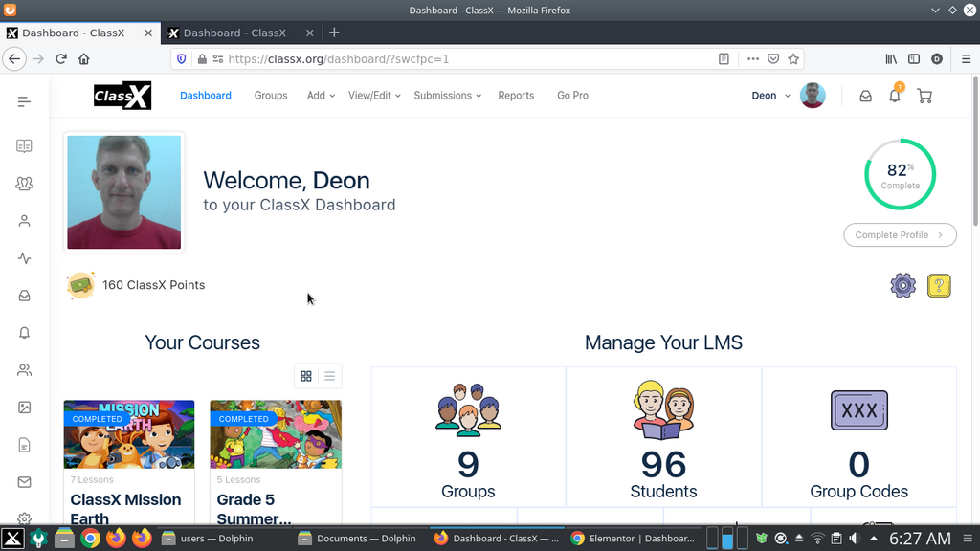The height and width of the screenshot is (551, 980).
Task: Open the Groups nav item
Action: click(x=271, y=96)
